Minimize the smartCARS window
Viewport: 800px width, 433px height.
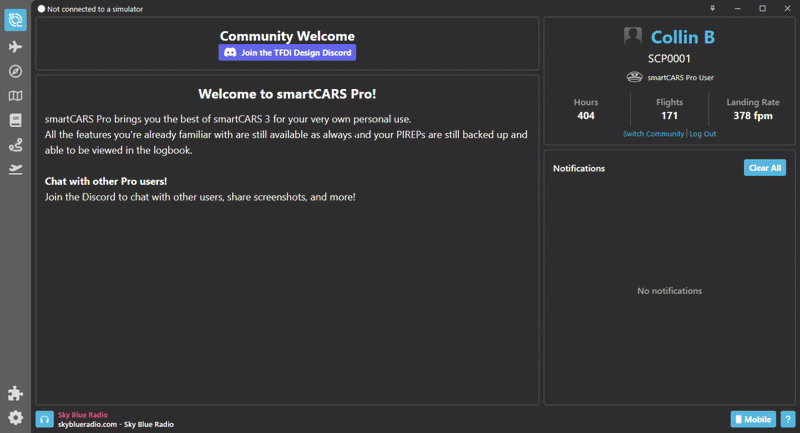click(x=737, y=8)
